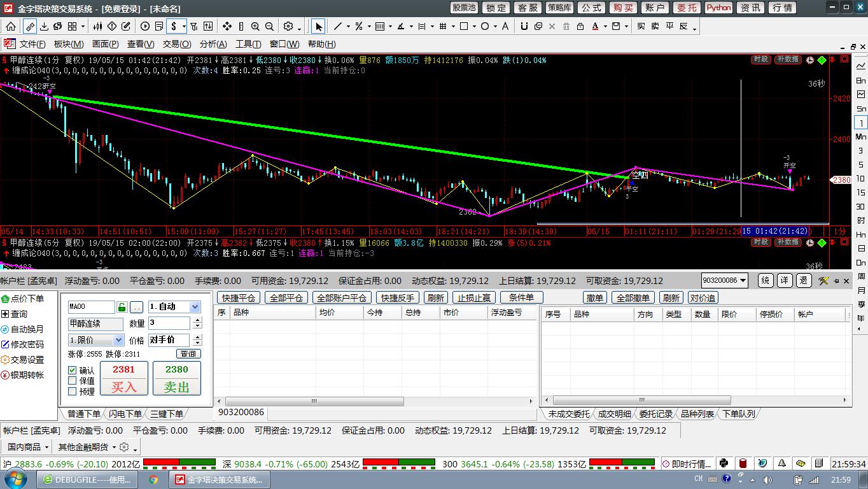This screenshot has width=868, height=489.
Task: Zoom out with magnifier minus icon
Action: [x=269, y=26]
